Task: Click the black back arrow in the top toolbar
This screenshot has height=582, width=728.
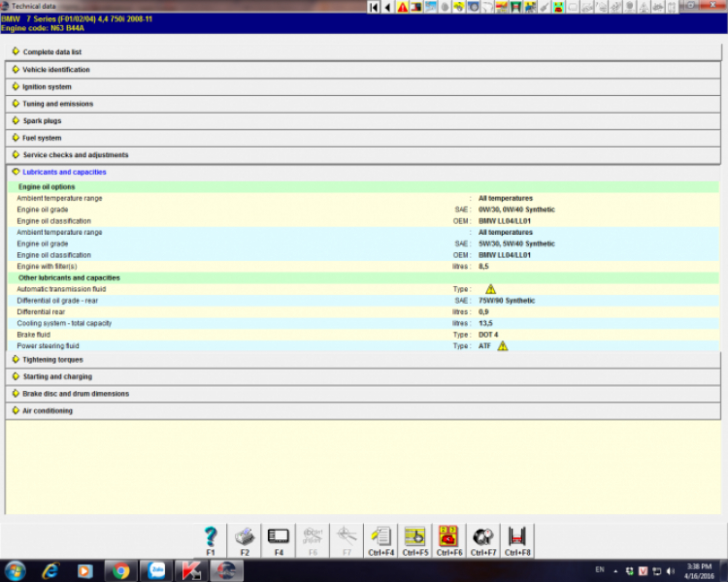Action: pyautogui.click(x=387, y=7)
